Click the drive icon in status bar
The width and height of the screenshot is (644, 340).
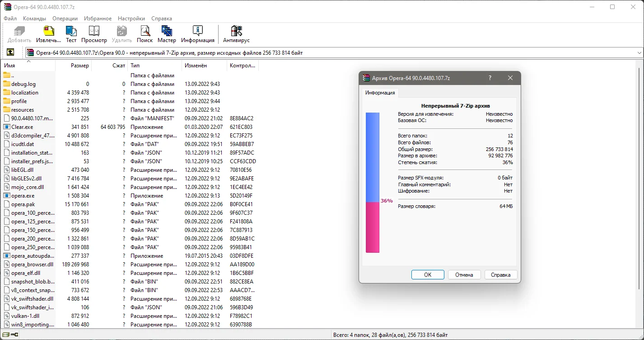click(5, 335)
